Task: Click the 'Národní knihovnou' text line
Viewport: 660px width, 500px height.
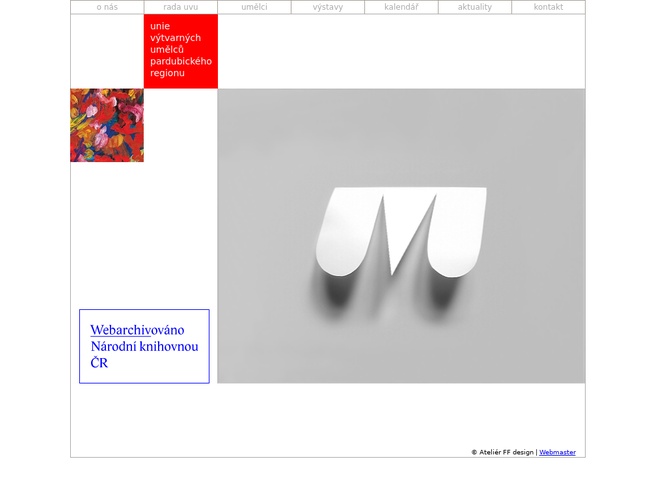Action: point(144,347)
